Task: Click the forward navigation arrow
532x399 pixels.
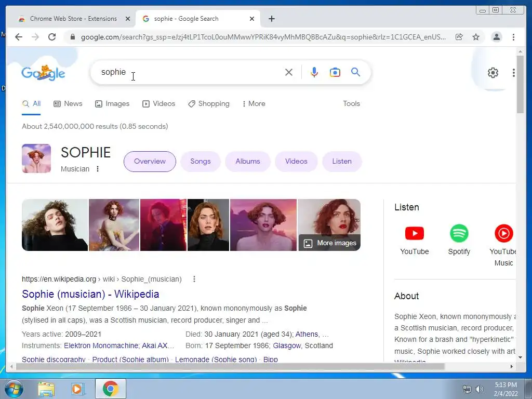Action: [35, 37]
